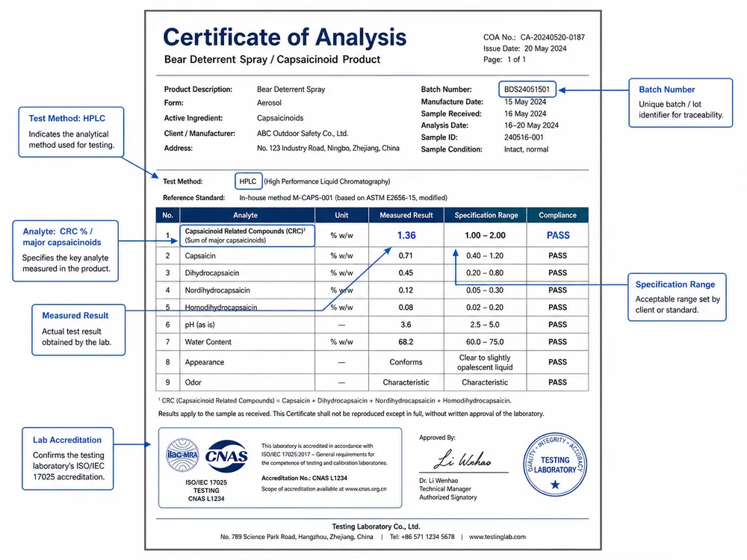Click the Water Content result 68.2
The width and height of the screenshot is (747, 560).
click(x=406, y=342)
